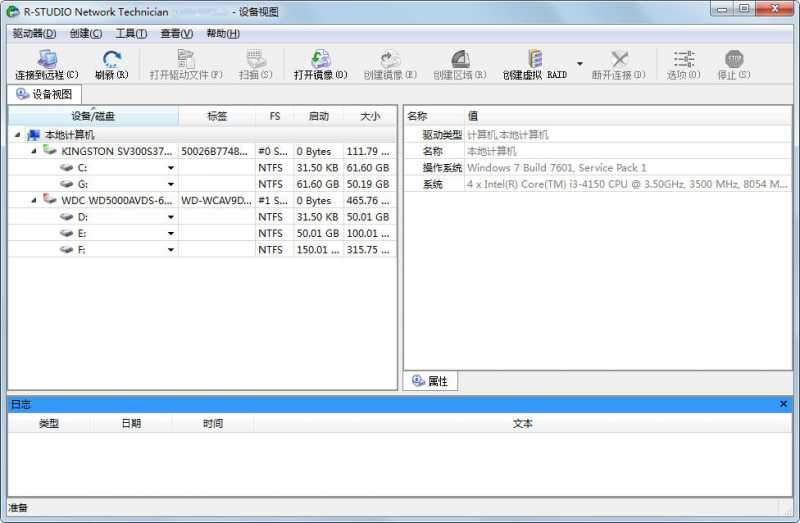Open the Create (创建) menu
The image size is (800, 523).
[86, 34]
